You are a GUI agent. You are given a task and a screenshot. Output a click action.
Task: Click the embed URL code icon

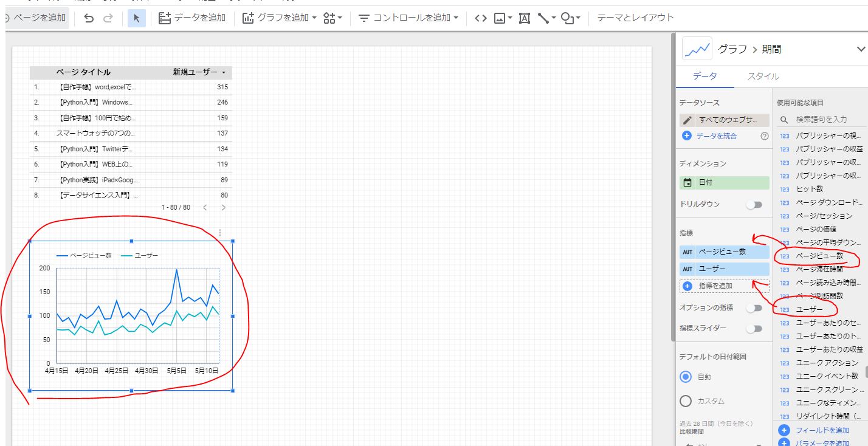[480, 18]
